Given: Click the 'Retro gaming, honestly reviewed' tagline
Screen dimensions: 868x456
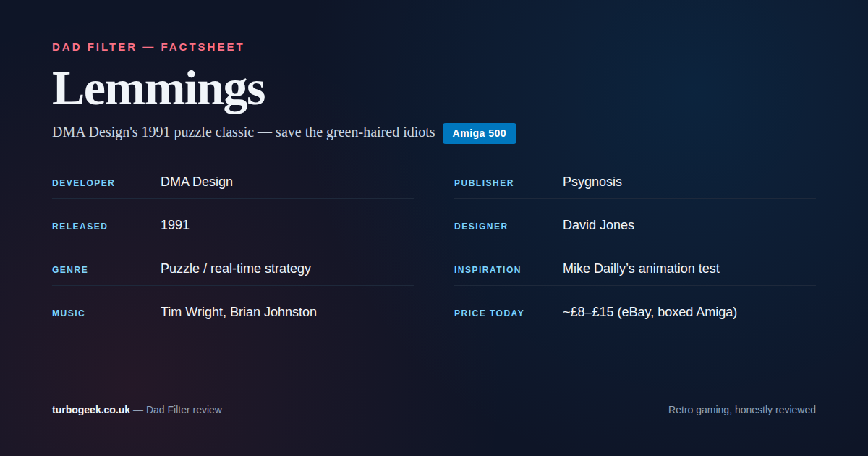Looking at the screenshot, I should [x=741, y=410].
